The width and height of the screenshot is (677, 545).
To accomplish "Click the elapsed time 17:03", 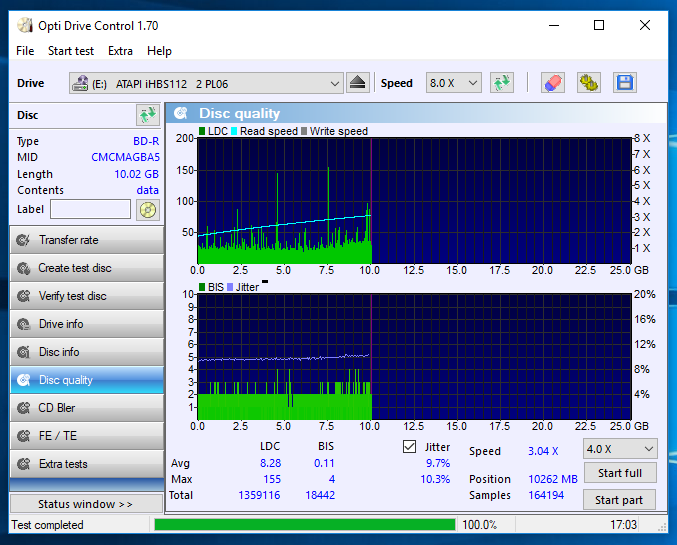I will tap(623, 525).
